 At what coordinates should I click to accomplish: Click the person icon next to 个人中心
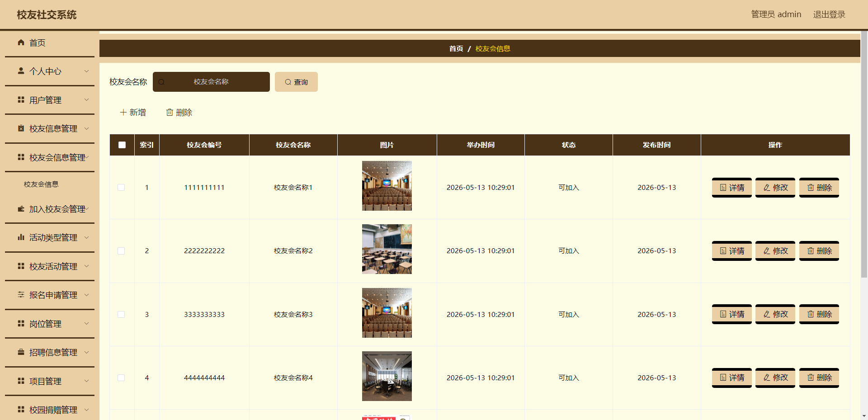point(21,71)
